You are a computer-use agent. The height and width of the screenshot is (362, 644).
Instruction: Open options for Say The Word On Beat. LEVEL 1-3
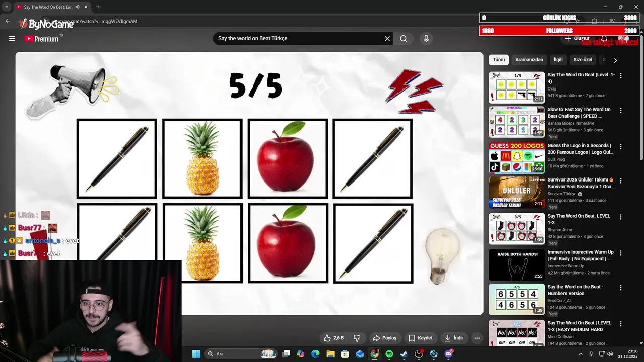coord(621,217)
